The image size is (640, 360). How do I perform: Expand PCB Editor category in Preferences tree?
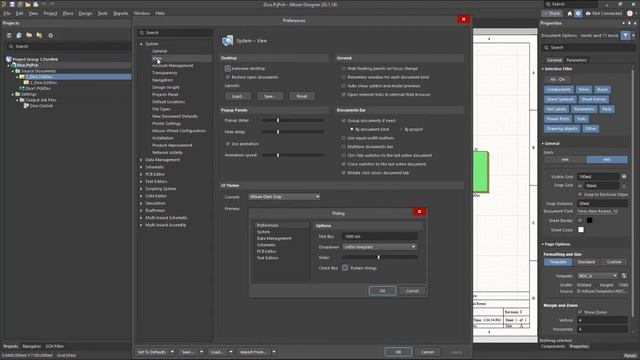[x=141, y=174]
